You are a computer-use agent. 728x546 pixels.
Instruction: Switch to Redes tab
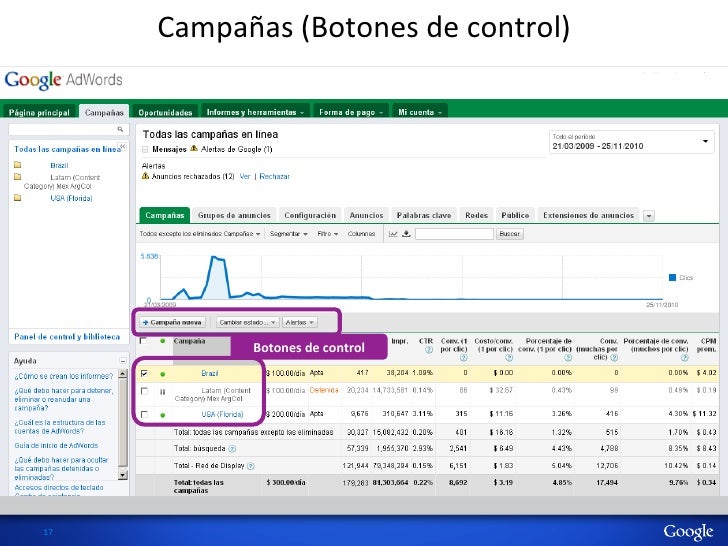(x=476, y=215)
